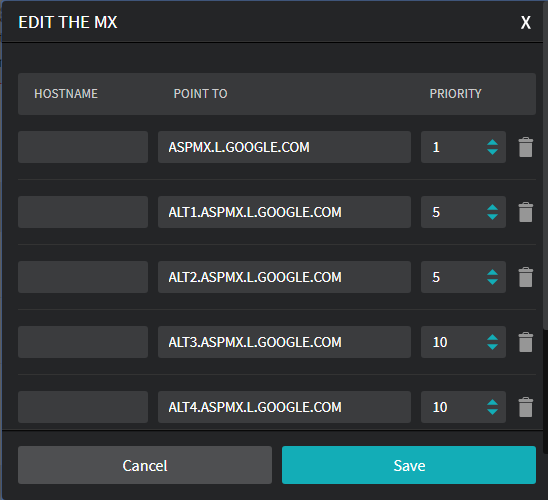This screenshot has height=500, width=548.
Task: Edit the ALT2.ASPMX.L.GOOGLE.COM point-to field
Action: point(284,277)
